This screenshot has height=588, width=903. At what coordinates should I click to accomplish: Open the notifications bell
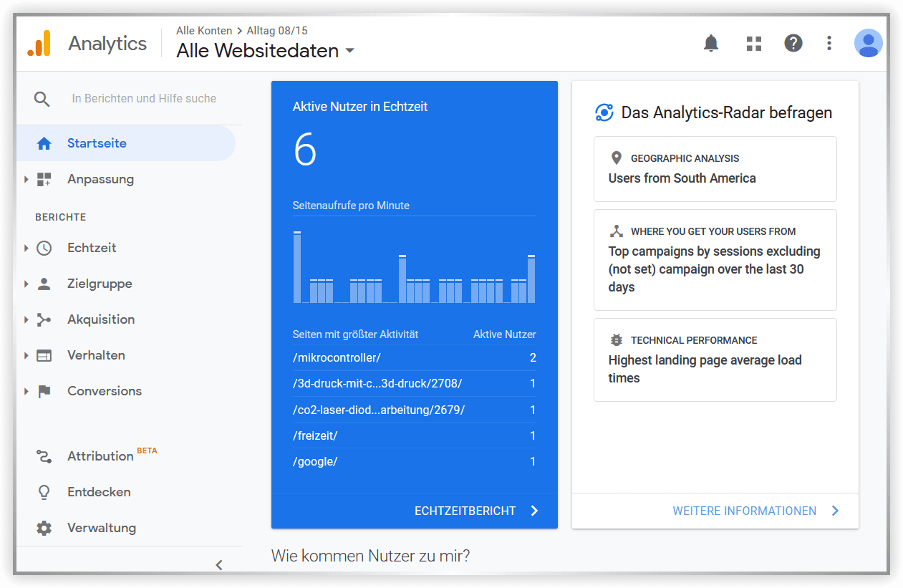coord(710,44)
